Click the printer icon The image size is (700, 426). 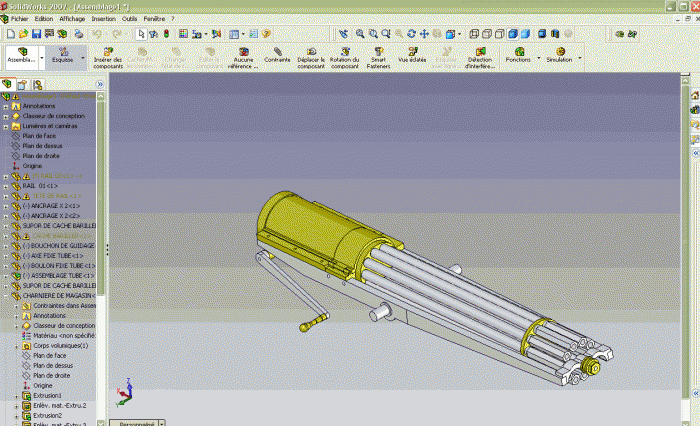coord(79,34)
